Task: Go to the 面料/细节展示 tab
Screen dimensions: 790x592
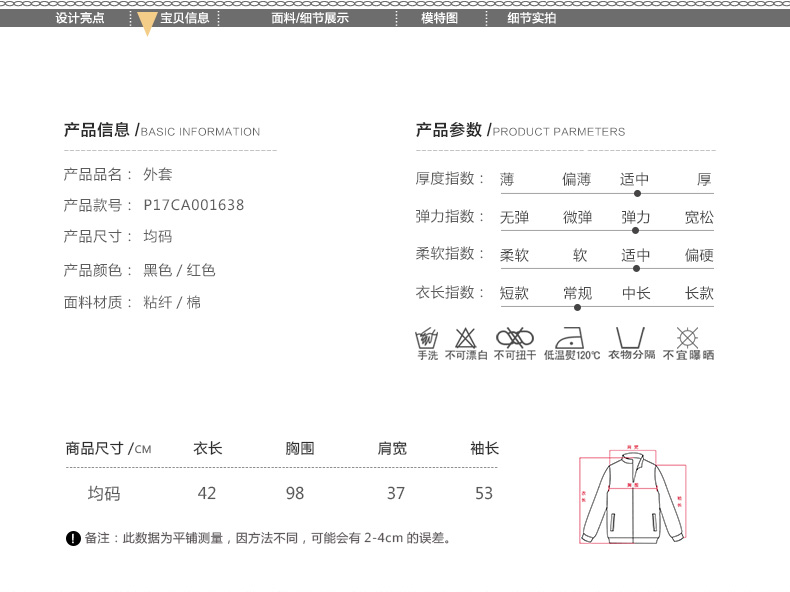Action: click(x=310, y=18)
